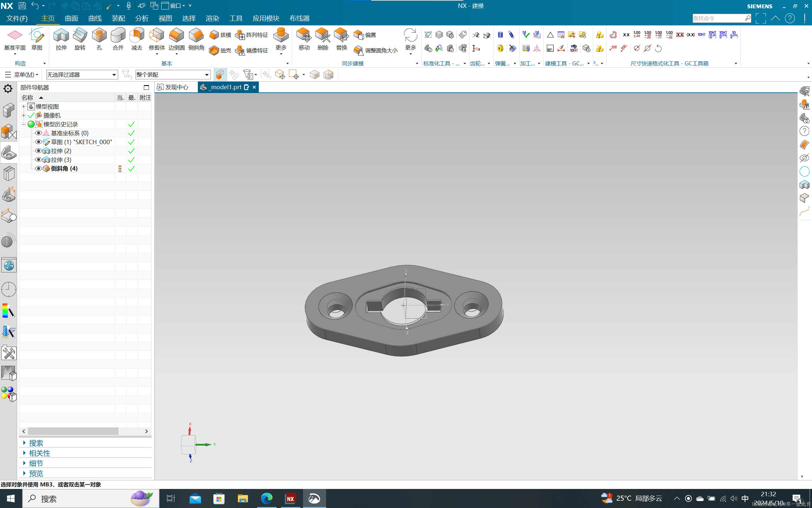Toggle full-screen mode icon near search
This screenshot has height=508, width=812.
(761, 18)
